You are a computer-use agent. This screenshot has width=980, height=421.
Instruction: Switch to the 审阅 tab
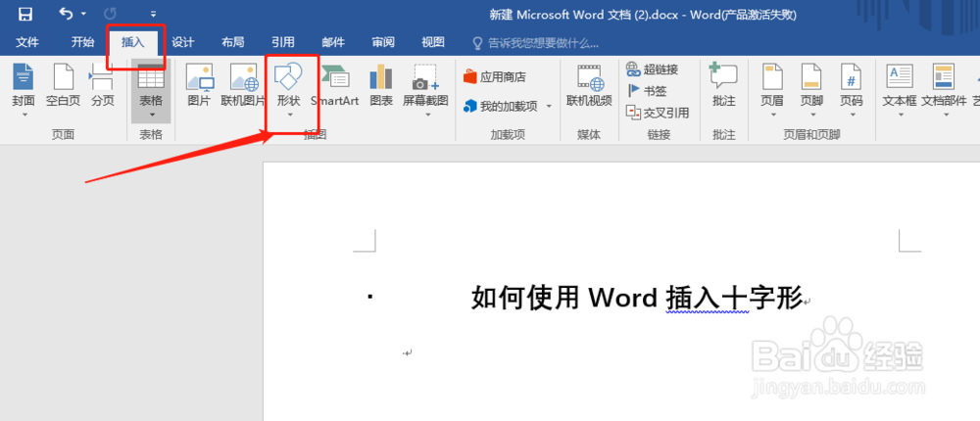pyautogui.click(x=383, y=42)
